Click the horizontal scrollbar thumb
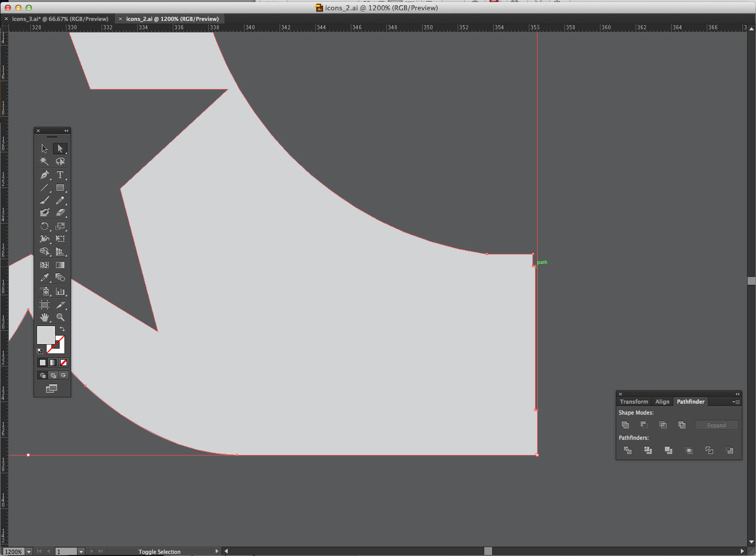 (x=488, y=551)
